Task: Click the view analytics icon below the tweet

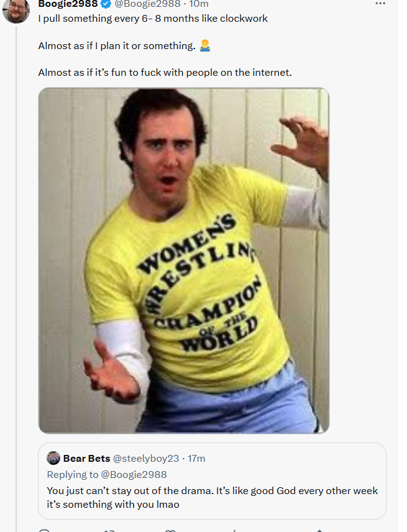Action: (x=234, y=530)
